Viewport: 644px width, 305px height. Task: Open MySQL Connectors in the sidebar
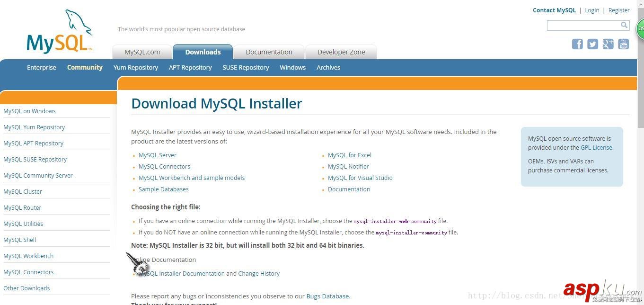click(x=28, y=272)
